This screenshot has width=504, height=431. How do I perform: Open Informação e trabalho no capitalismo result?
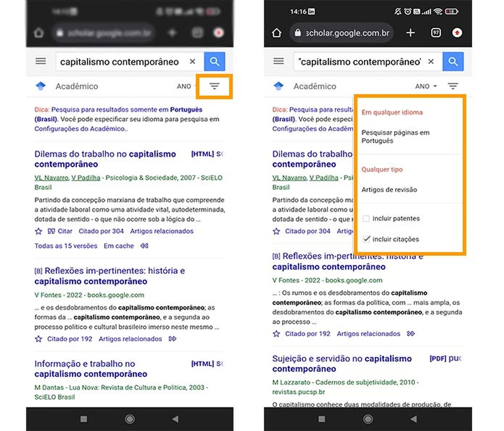[x=91, y=369]
